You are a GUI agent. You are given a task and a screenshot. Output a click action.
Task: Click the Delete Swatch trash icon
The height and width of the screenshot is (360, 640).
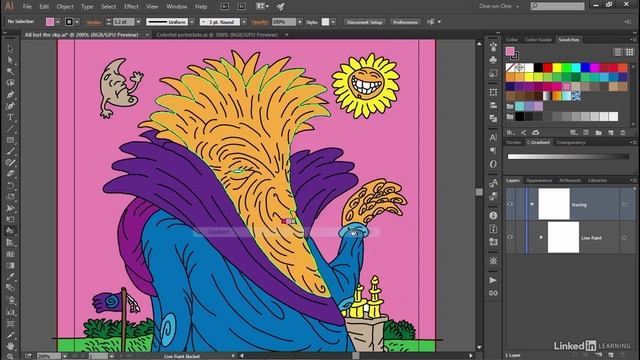click(623, 133)
